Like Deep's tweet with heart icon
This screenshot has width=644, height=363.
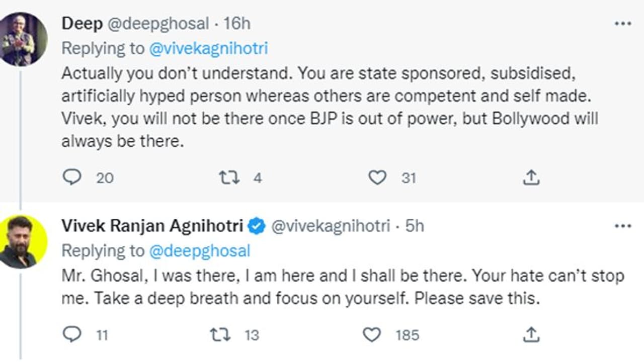(377, 177)
